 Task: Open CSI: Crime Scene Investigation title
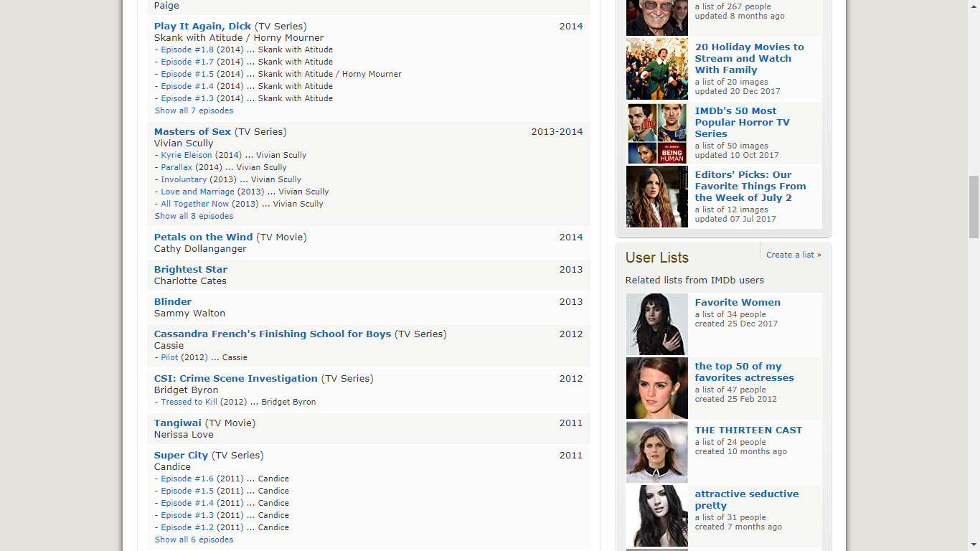[x=235, y=379]
